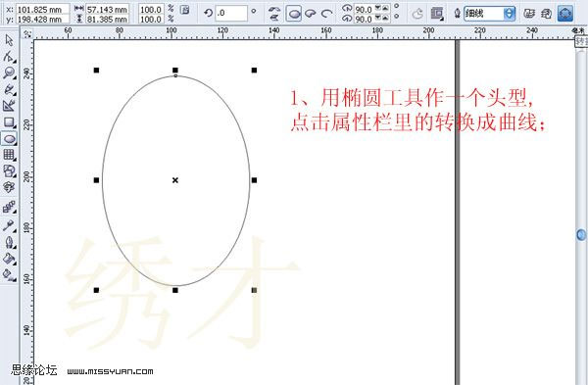The image size is (588, 385).
Task: Click the mirror horizontally icon
Action: 274,10
